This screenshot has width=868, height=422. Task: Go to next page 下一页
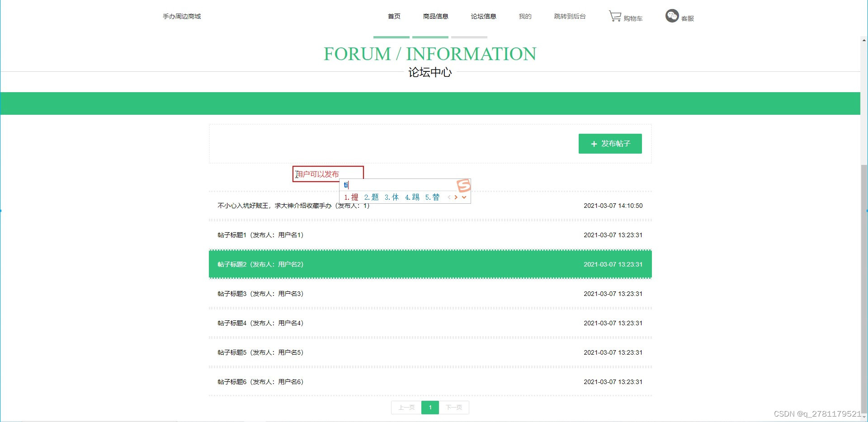pos(454,408)
